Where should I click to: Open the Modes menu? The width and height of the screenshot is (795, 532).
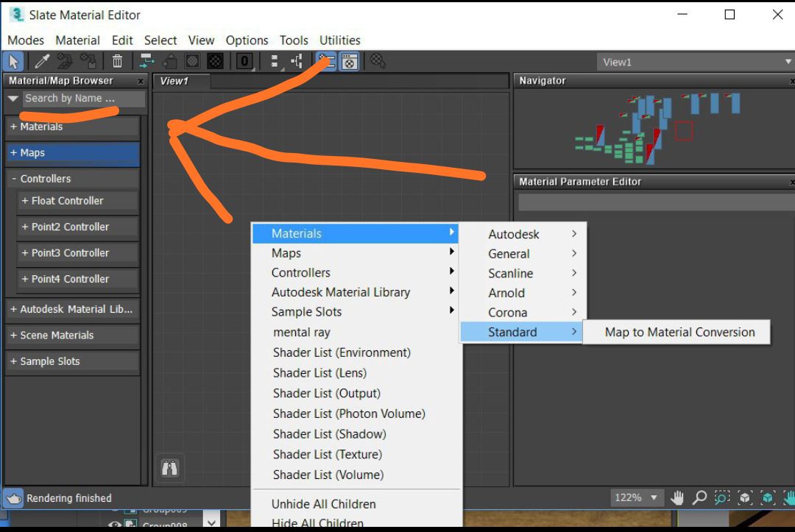coord(26,40)
